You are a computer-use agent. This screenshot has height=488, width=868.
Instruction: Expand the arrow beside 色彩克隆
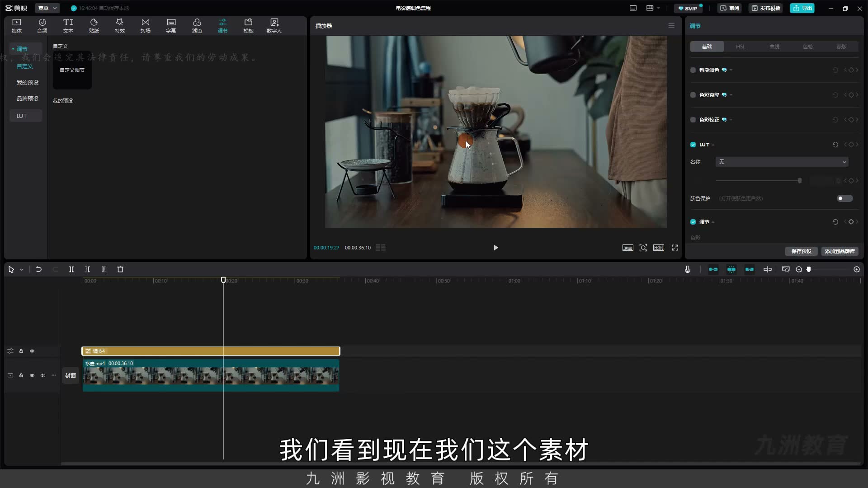click(731, 95)
